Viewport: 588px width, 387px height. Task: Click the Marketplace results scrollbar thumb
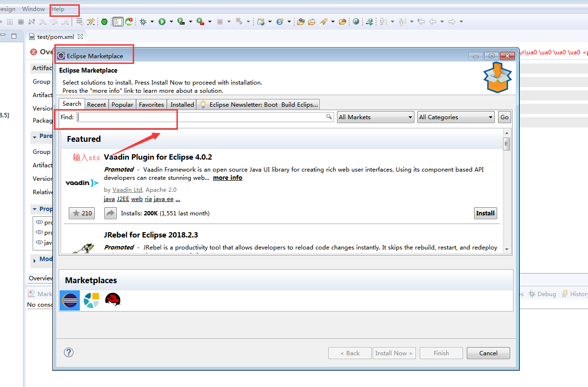click(x=506, y=144)
